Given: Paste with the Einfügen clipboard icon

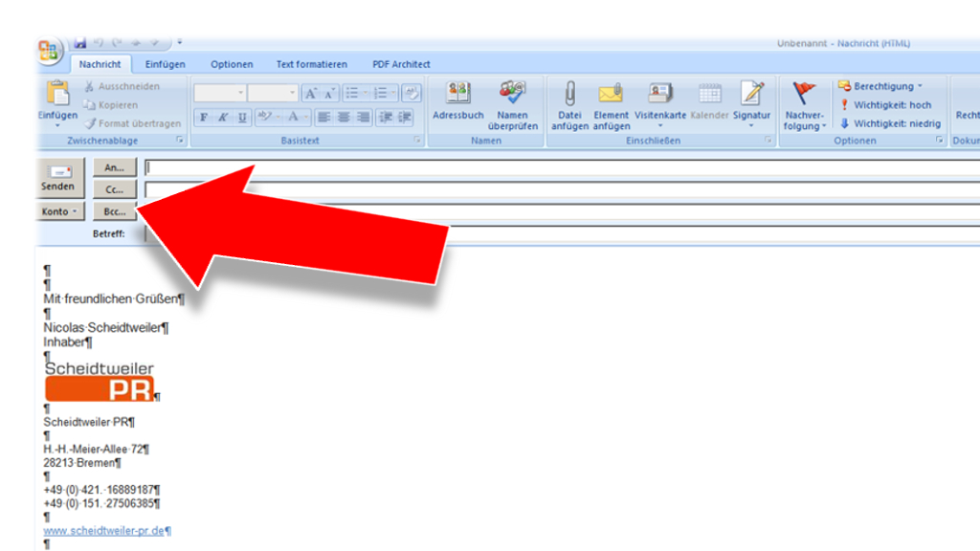Looking at the screenshot, I should (57, 95).
